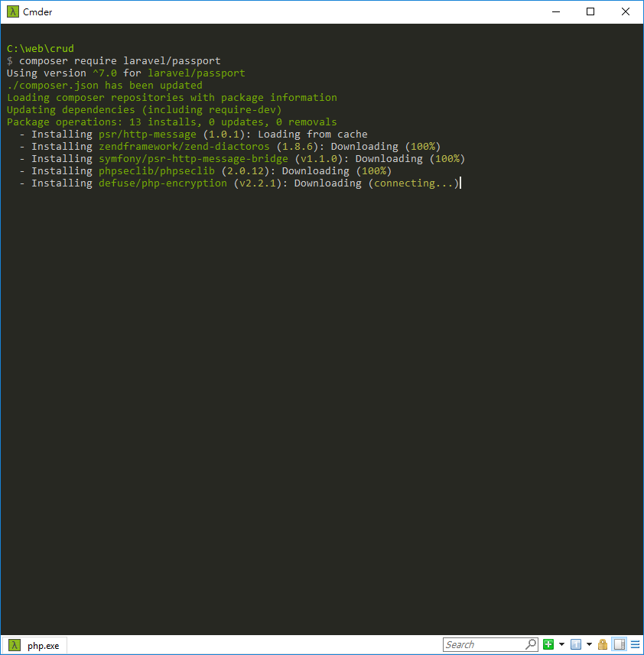Click the magnifier icon in search box
The image size is (644, 655).
(x=531, y=644)
